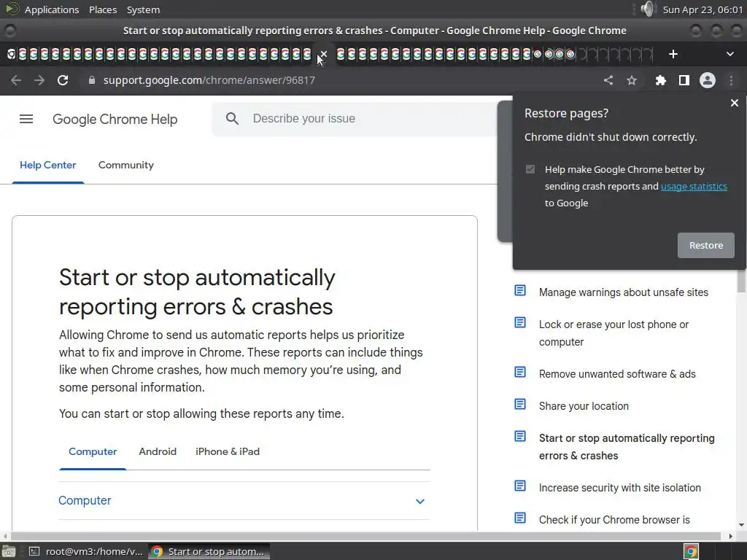Screen dimensions: 747x560
Task: Focus the 'Describe your issue' search field
Action: click(x=355, y=119)
